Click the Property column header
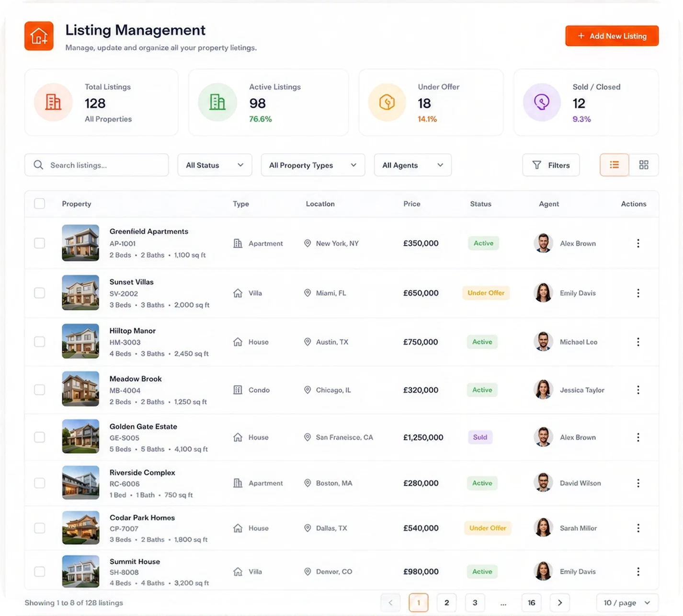683x616 pixels. point(77,204)
